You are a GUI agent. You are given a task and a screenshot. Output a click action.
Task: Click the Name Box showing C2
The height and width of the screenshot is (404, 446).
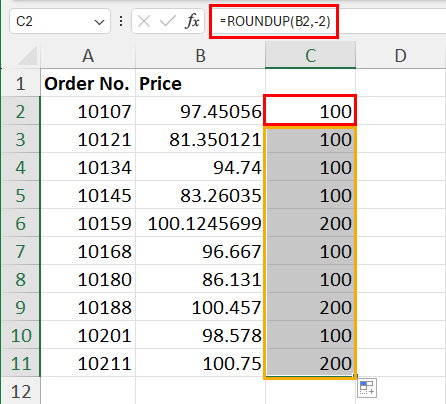[60, 22]
